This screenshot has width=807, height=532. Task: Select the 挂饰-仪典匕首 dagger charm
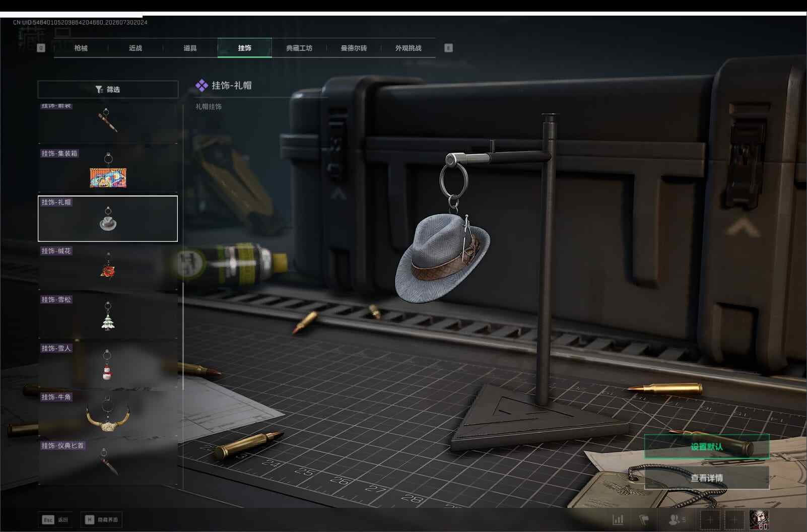point(108,462)
